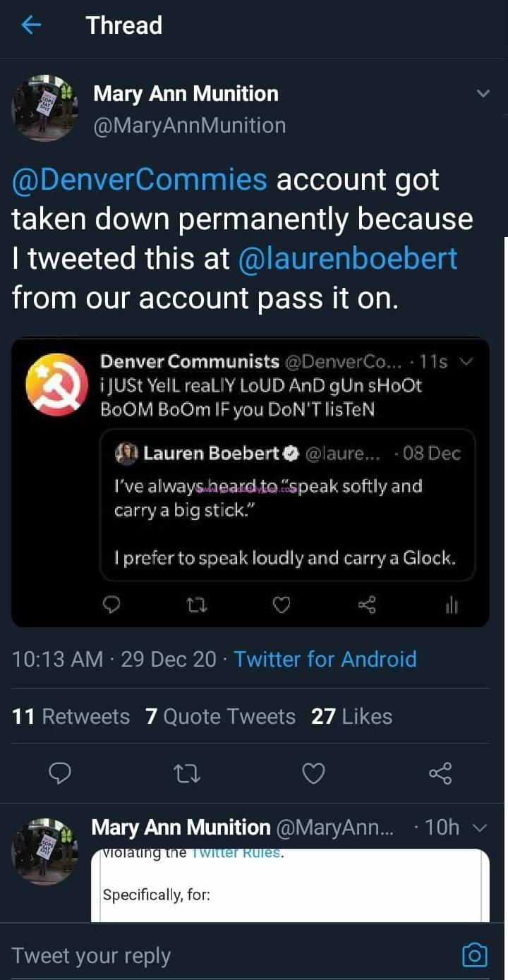Click heart icon inside embedded screenshot tweet
Viewport: 508px width, 980px height.
282,605
